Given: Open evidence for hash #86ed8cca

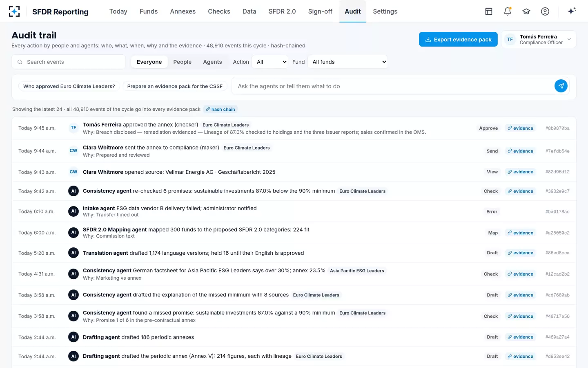Looking at the screenshot, I should coord(521,253).
